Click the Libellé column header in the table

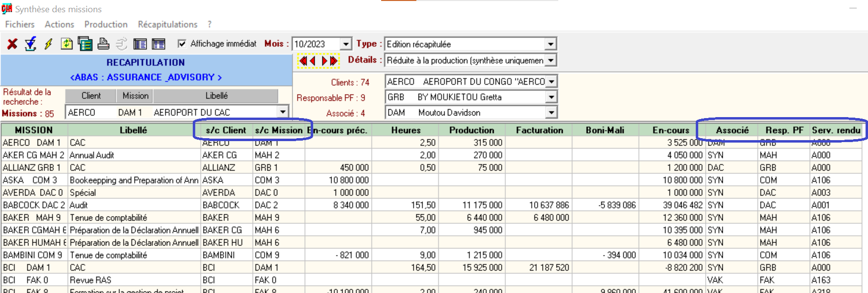coord(133,130)
